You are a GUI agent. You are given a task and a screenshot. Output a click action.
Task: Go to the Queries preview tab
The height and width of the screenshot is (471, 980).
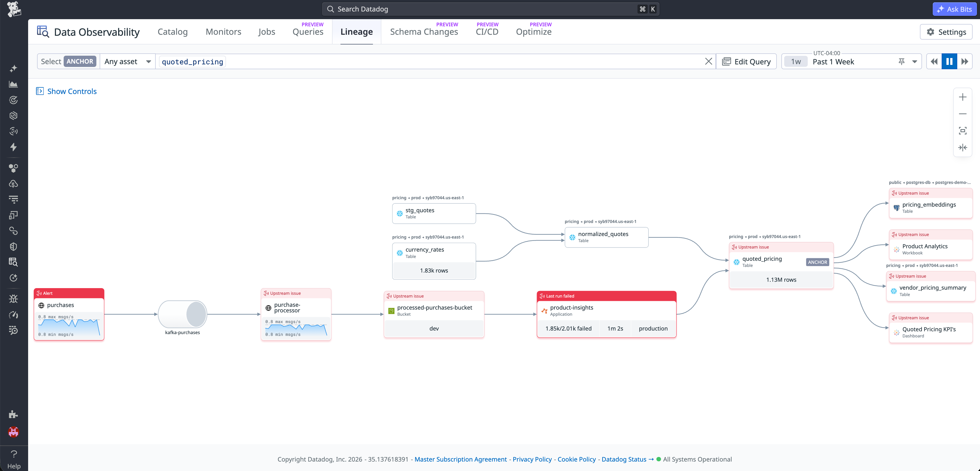pyautogui.click(x=308, y=32)
